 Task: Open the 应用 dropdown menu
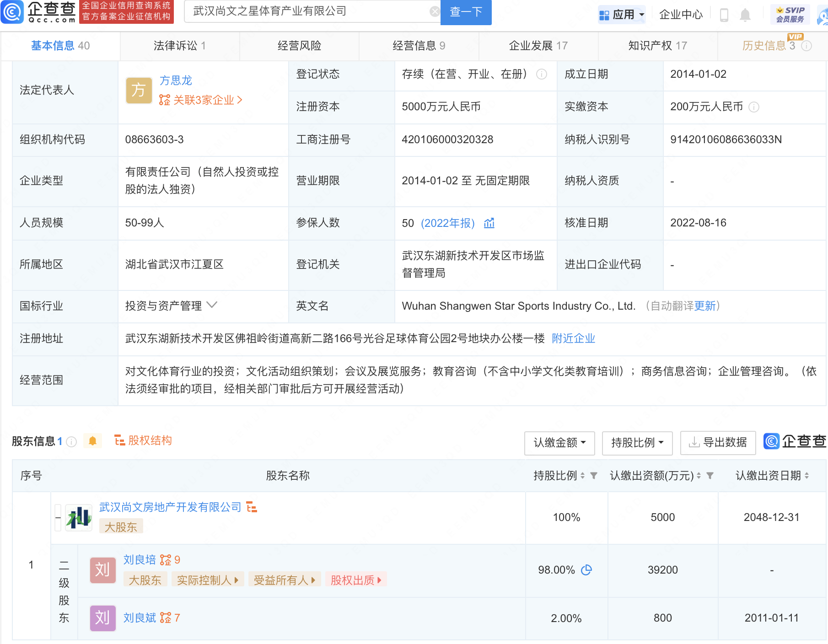click(622, 15)
